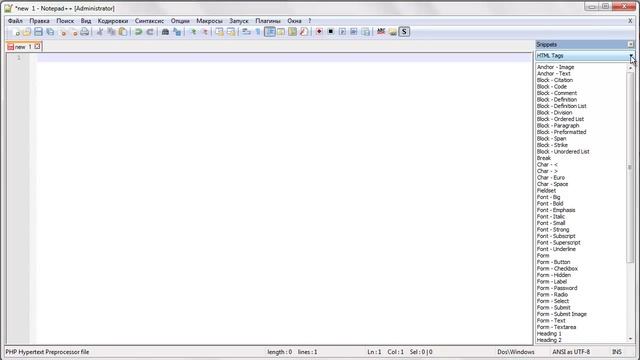Open the Синтаксис menu
The height and width of the screenshot is (360, 640).
[x=149, y=21]
